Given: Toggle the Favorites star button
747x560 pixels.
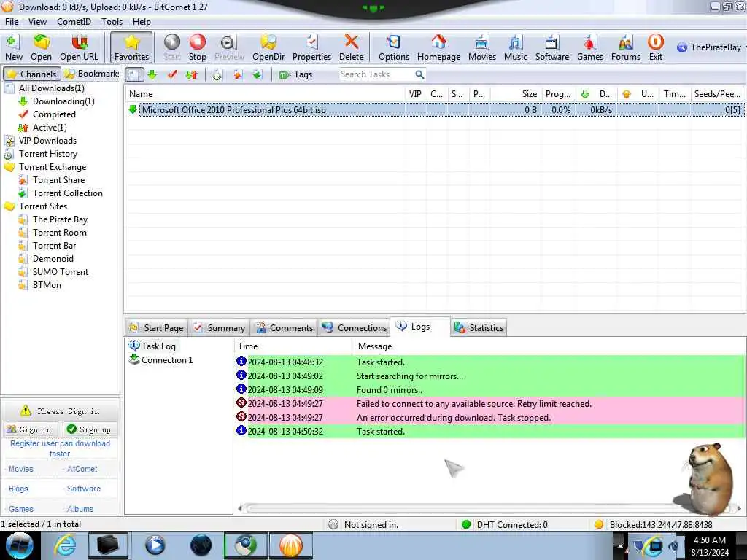Looking at the screenshot, I should point(131,47).
